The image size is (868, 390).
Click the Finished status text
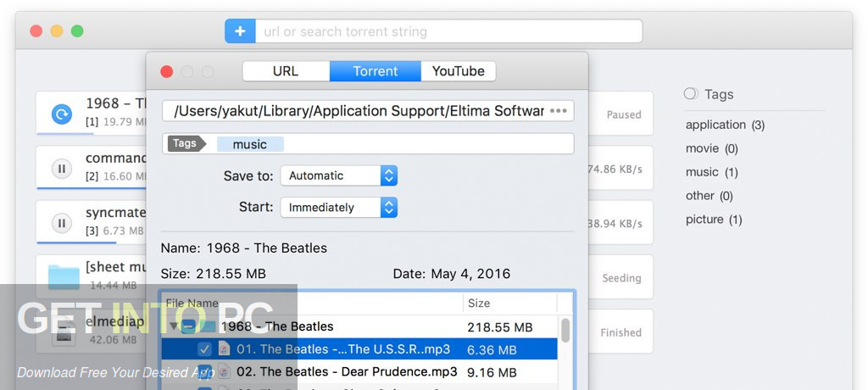621,332
